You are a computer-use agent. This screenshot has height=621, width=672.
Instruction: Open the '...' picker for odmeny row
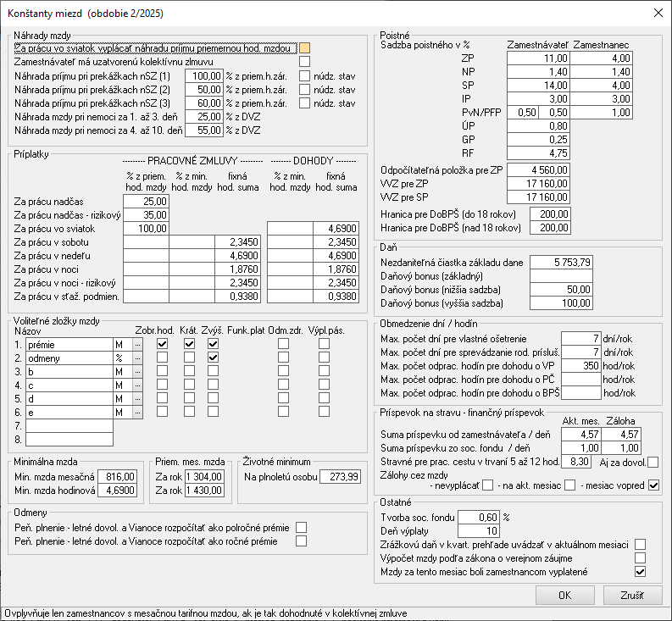tap(137, 358)
